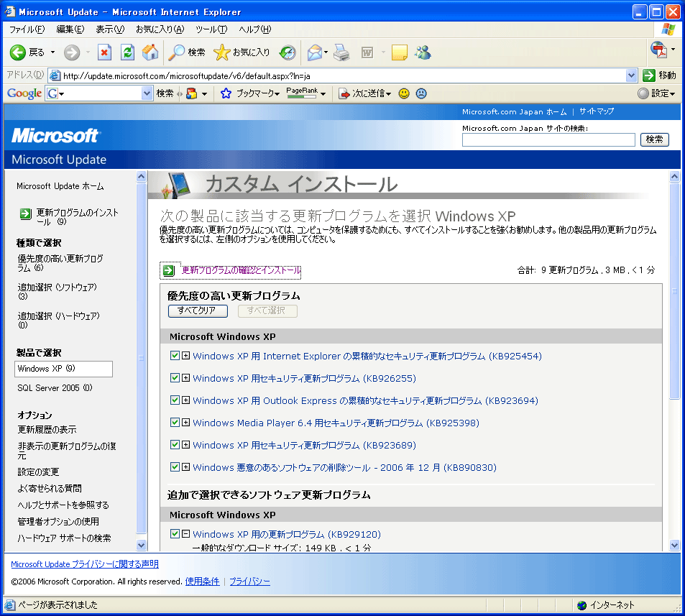Click the main pane scrollbar up arrow

click(674, 177)
